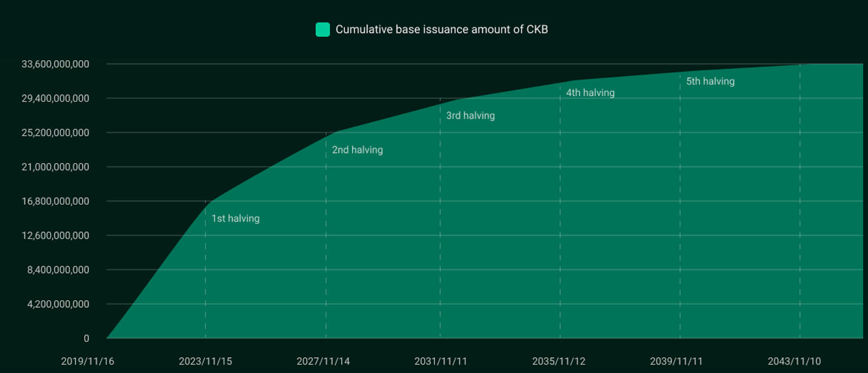Click the 33,600,000,000 y-axis label
Image resolution: width=868 pixels, height=373 pixels.
point(55,64)
